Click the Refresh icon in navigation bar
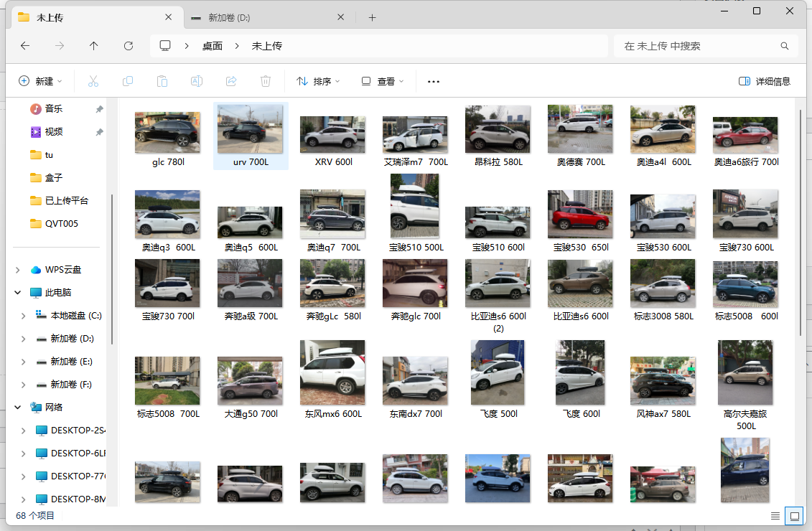The image size is (812, 531). click(129, 46)
